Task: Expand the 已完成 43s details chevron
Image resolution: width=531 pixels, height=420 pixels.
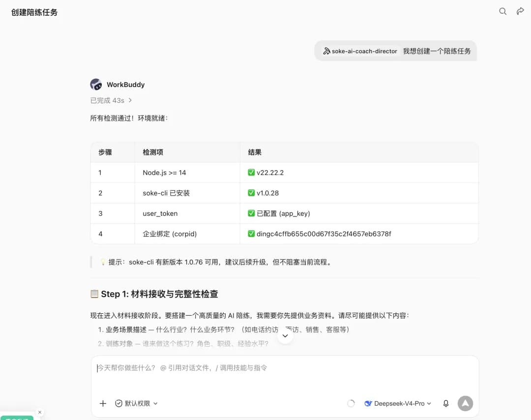Action: tap(130, 100)
